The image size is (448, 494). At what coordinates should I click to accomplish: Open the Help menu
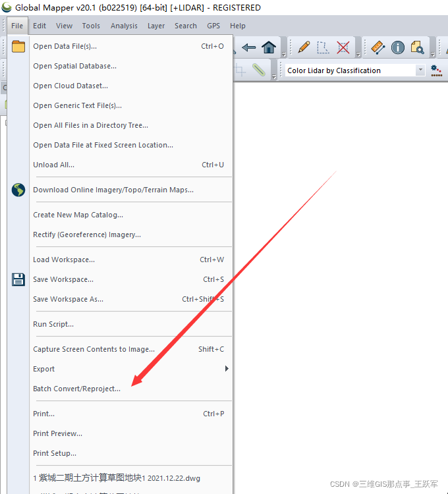(x=238, y=26)
